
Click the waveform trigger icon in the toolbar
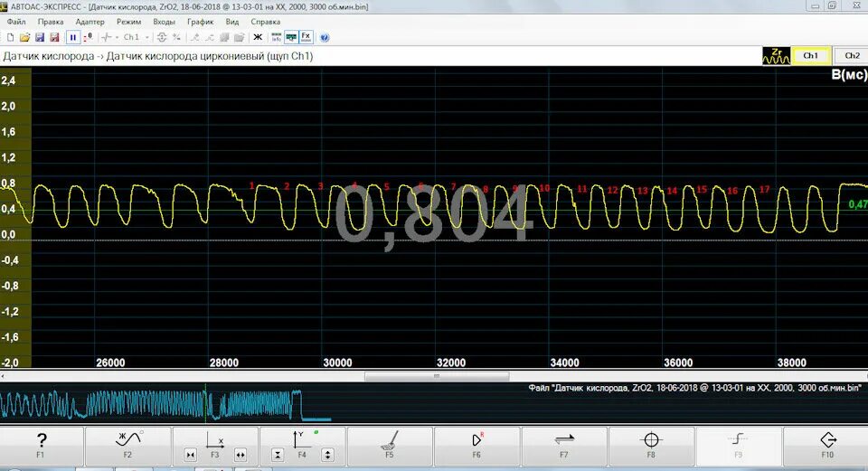(x=107, y=37)
